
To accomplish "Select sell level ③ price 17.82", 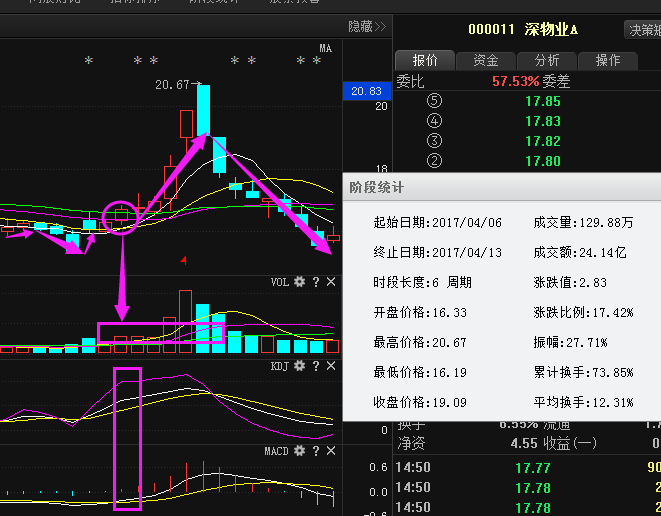I will pyautogui.click(x=543, y=141).
